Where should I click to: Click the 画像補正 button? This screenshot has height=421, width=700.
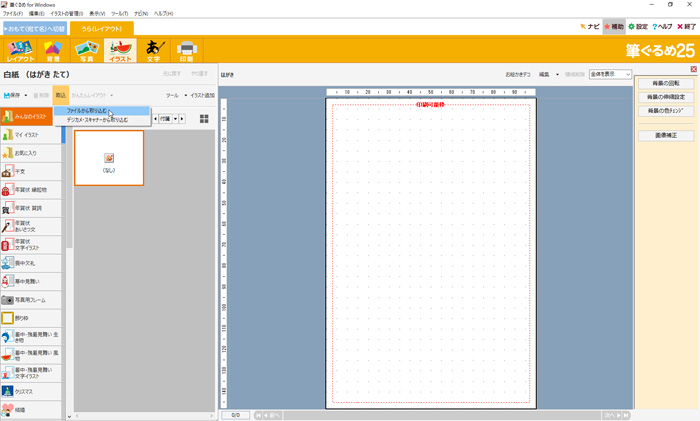665,135
